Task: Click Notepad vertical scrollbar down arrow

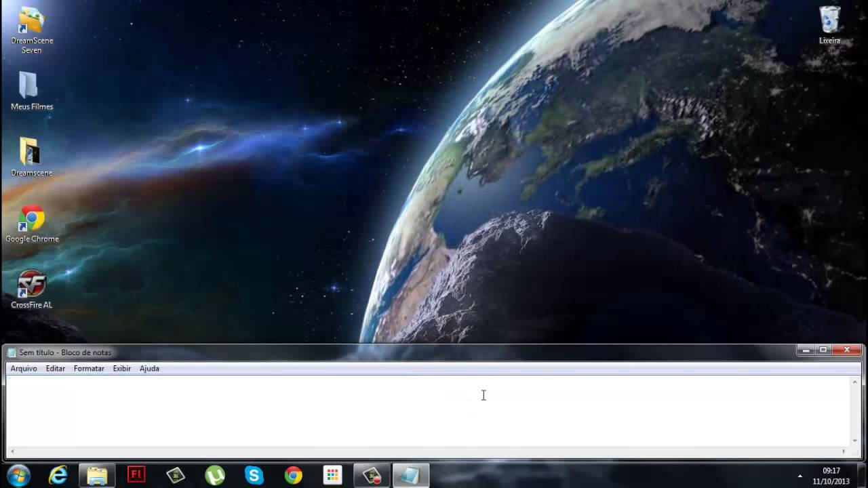Action: click(x=855, y=441)
